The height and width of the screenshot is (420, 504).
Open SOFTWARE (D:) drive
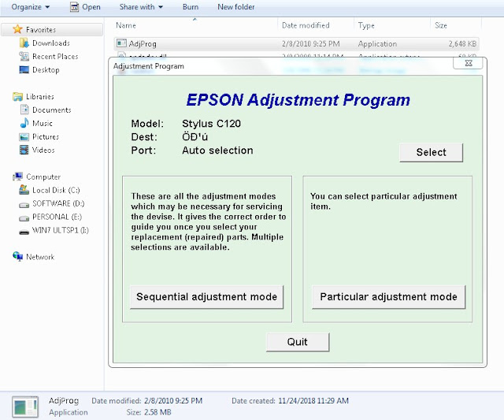coord(58,203)
